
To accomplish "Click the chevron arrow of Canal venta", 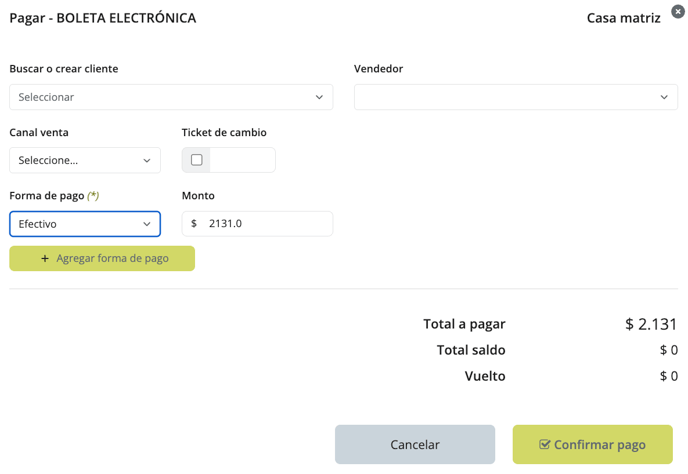I will click(147, 161).
